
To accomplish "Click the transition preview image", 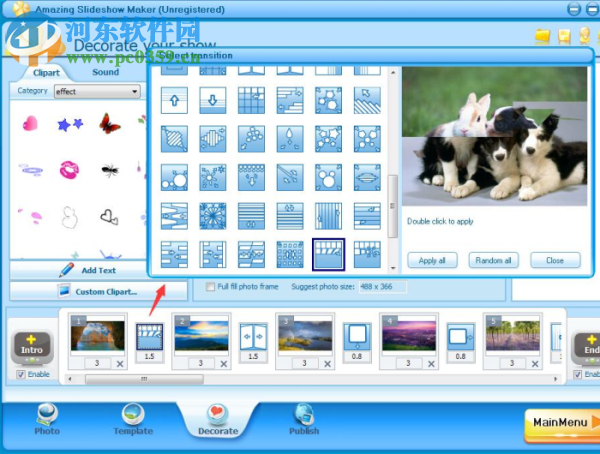I will tap(494, 136).
